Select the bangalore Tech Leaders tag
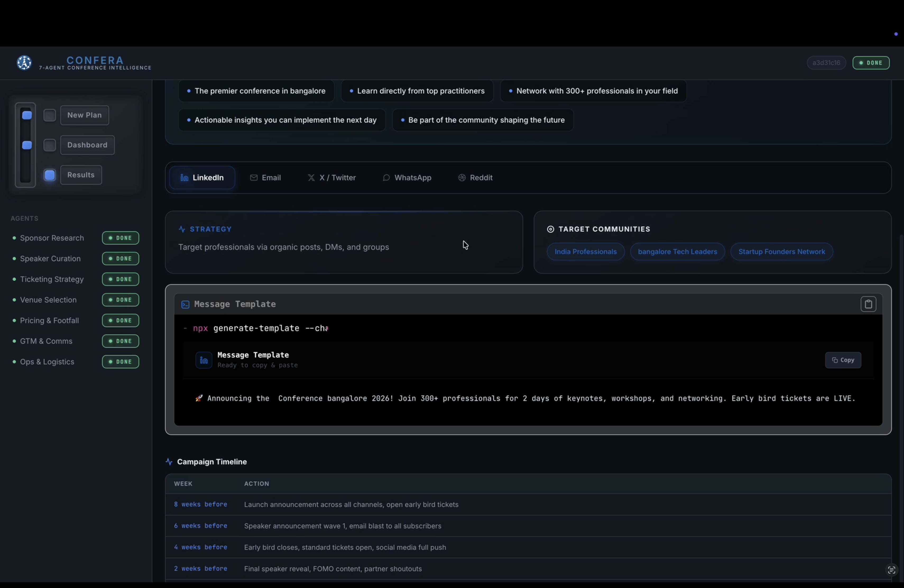 pyautogui.click(x=677, y=252)
